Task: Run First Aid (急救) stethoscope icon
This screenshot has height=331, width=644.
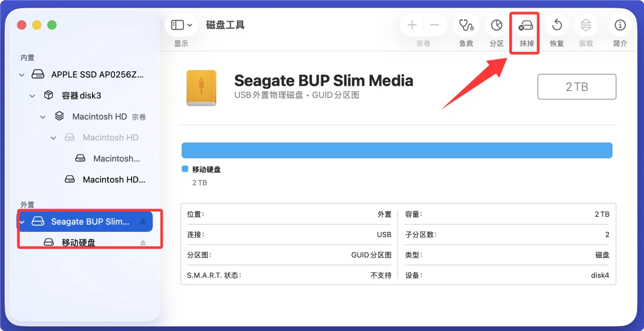Action: [466, 25]
